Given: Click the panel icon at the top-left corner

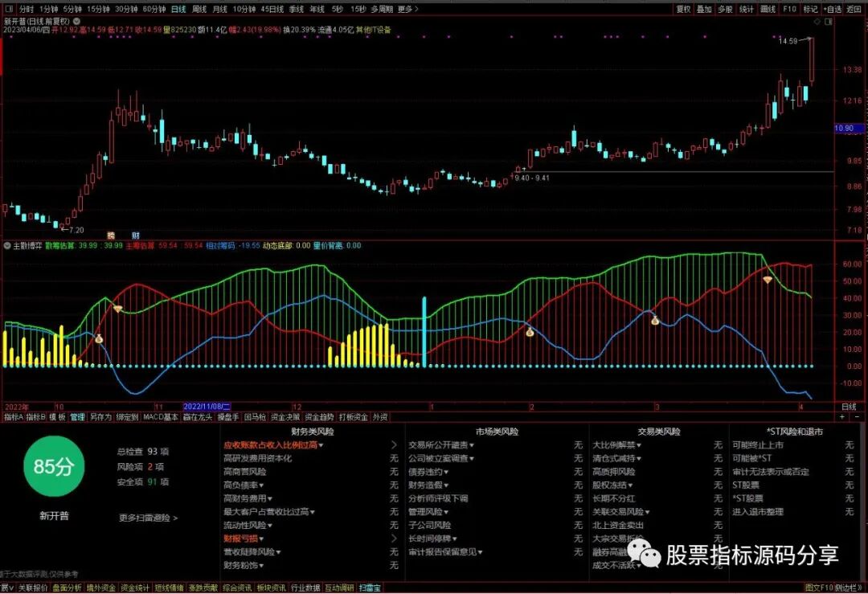Looking at the screenshot, I should (x=9, y=9).
